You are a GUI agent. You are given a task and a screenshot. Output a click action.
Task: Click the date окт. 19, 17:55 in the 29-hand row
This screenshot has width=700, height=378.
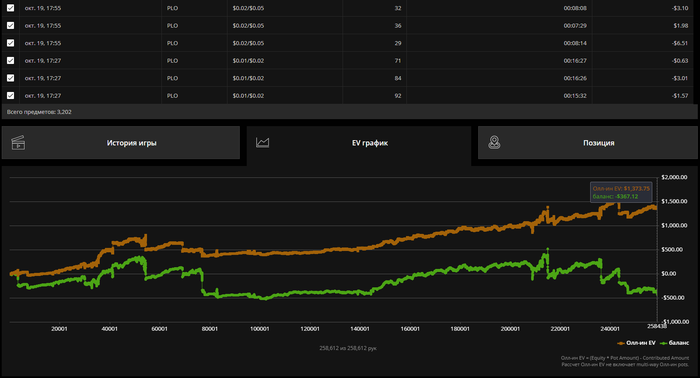[43, 43]
